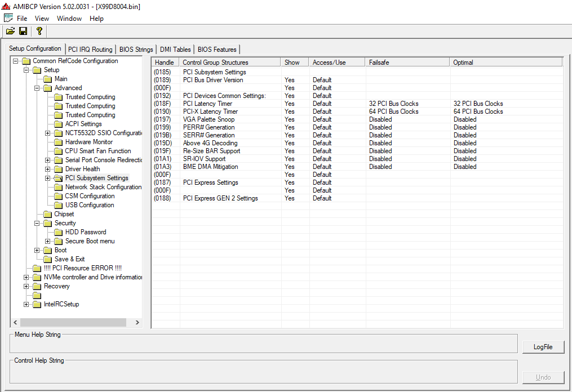The width and height of the screenshot is (572, 392).
Task: Expand the NVMe controller and Drive information node
Action: (x=26, y=278)
